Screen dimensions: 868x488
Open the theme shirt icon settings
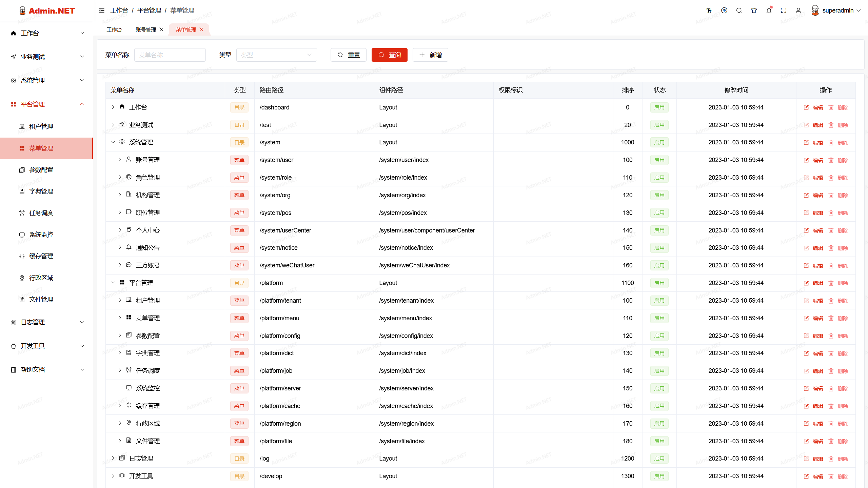(x=754, y=11)
